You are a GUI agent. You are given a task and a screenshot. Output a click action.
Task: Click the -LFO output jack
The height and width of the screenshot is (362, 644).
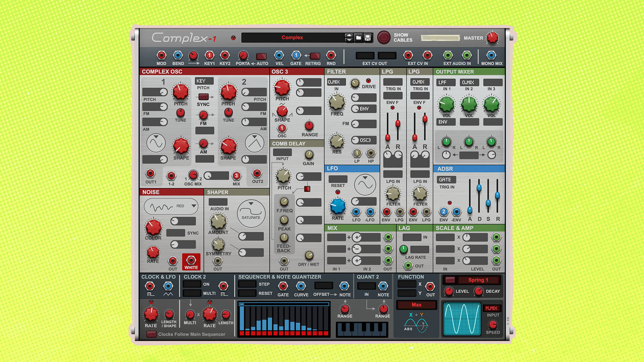pos(370,212)
